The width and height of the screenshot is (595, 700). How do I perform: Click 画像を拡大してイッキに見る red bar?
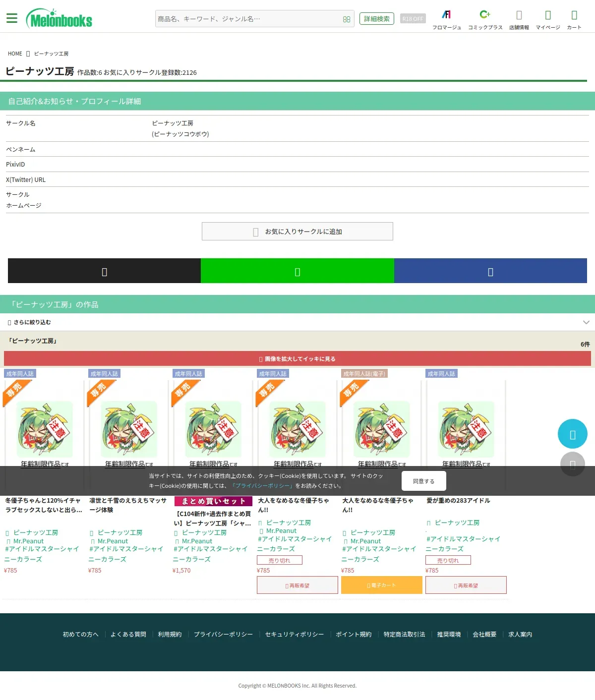tap(297, 358)
